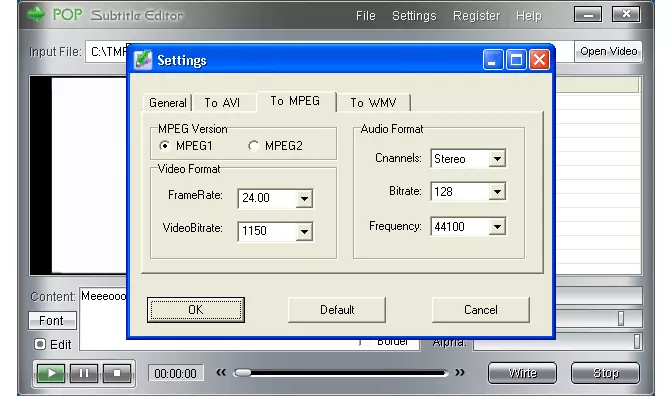Close the Settings dialog with red X

(539, 60)
